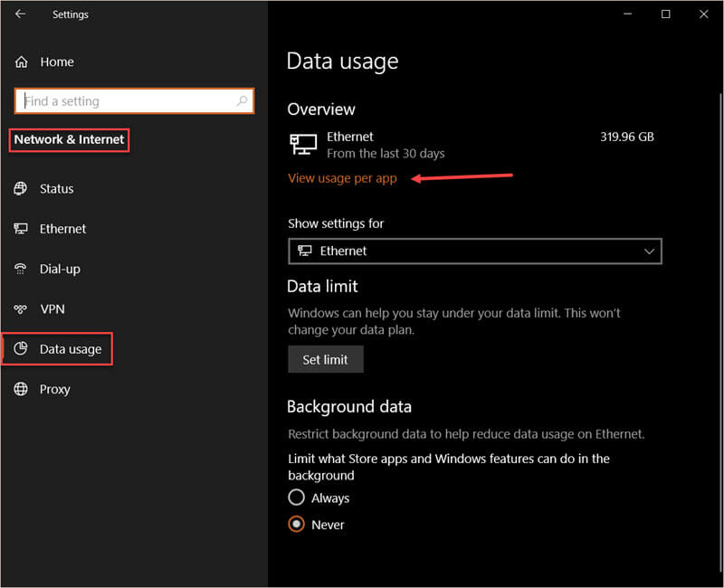Open the Show settings for dropdown

tap(474, 251)
